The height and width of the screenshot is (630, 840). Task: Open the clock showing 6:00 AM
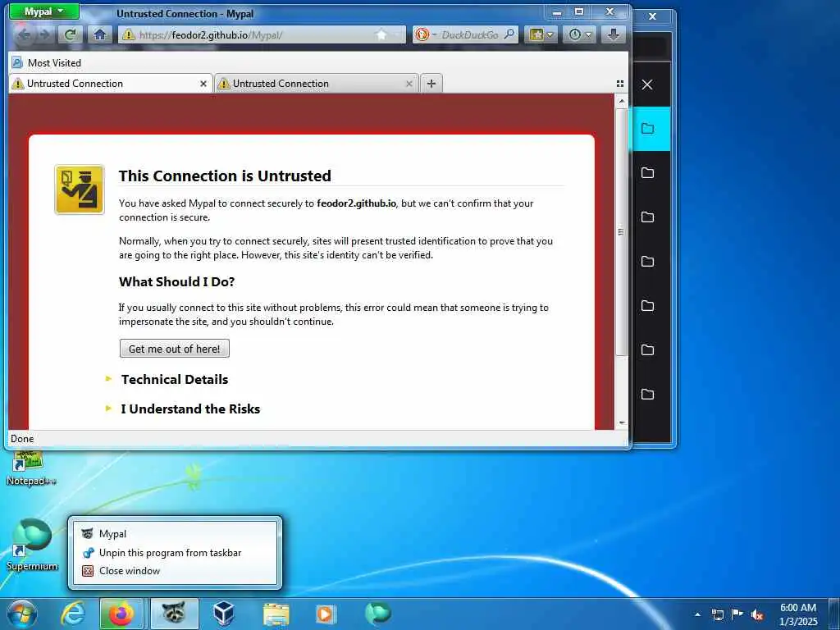798,614
